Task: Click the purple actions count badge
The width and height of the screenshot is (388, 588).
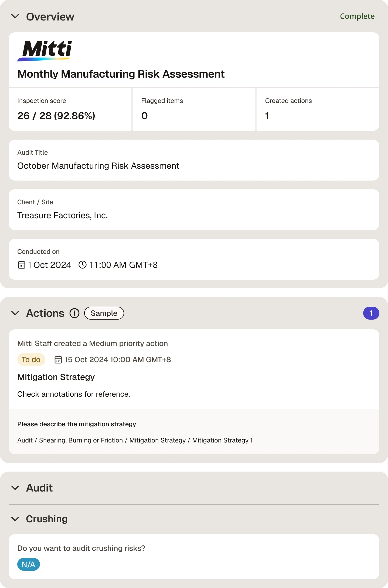Action: [x=371, y=313]
